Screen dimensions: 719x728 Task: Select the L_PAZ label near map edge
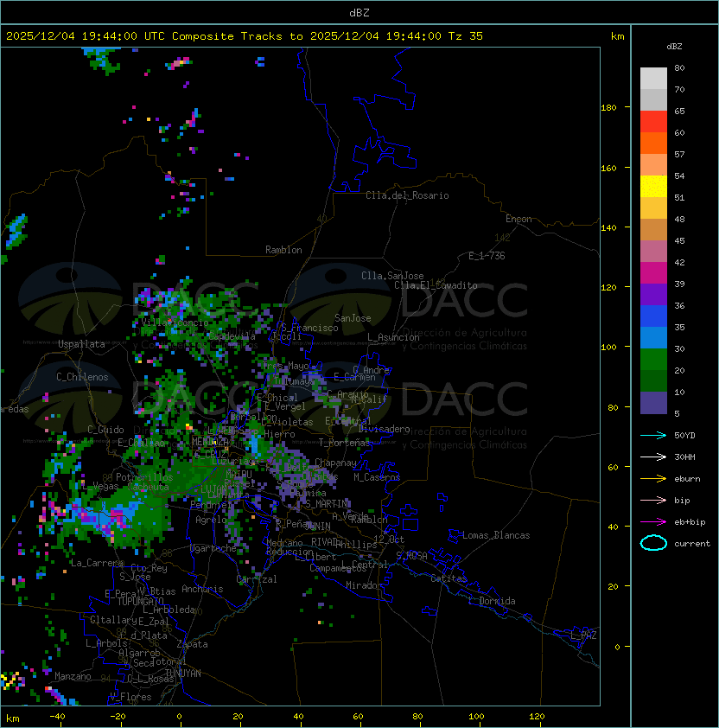pyautogui.click(x=583, y=635)
